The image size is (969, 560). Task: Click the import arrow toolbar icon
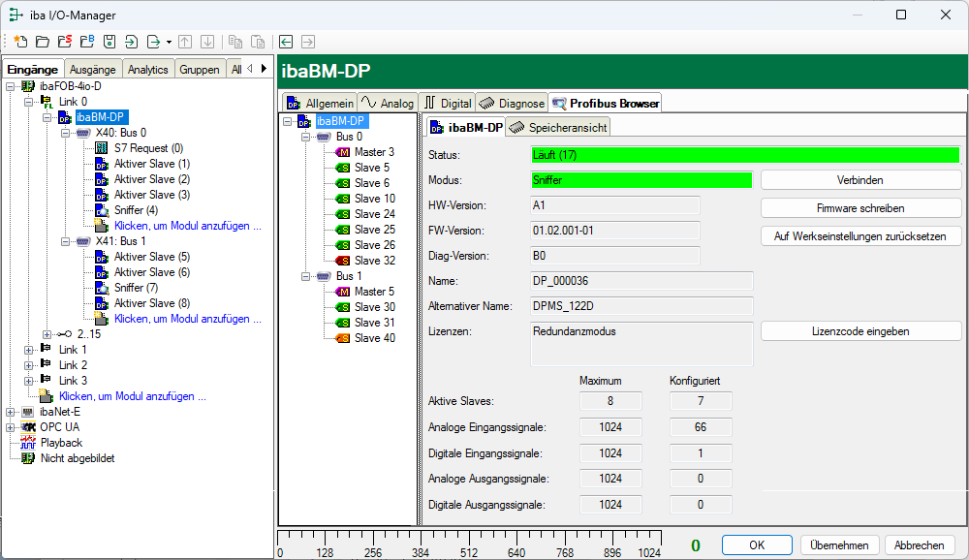132,42
